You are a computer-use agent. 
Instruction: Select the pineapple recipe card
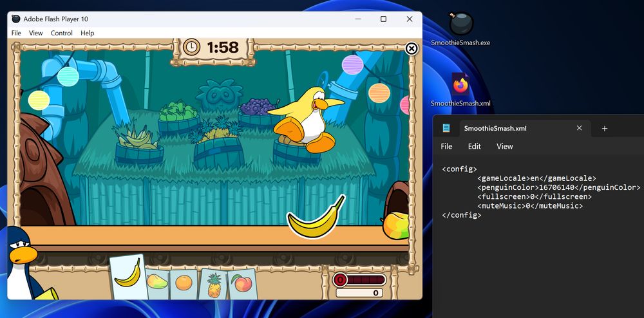pyautogui.click(x=214, y=284)
